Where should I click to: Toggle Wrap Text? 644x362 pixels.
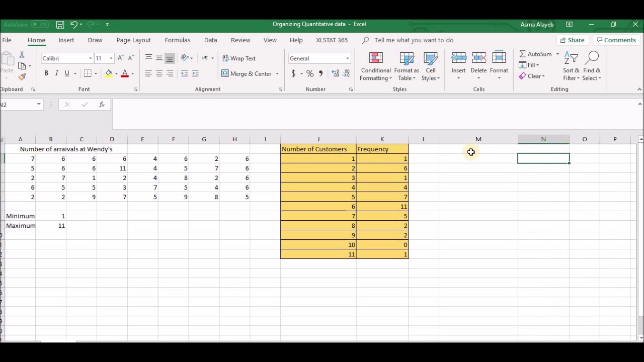[239, 58]
